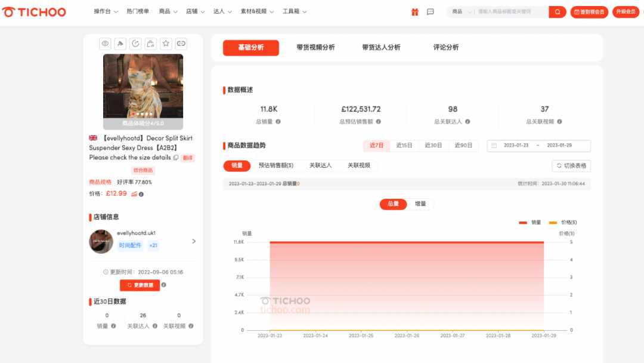This screenshot has height=363, width=644.
Task: Click the calendar icon in date range
Action: coord(494,146)
